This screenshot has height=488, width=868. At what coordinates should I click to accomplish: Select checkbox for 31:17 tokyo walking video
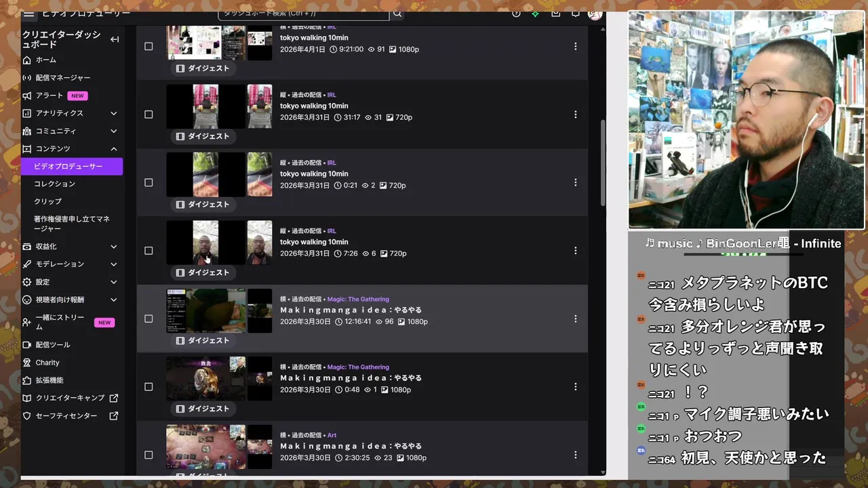tap(149, 115)
